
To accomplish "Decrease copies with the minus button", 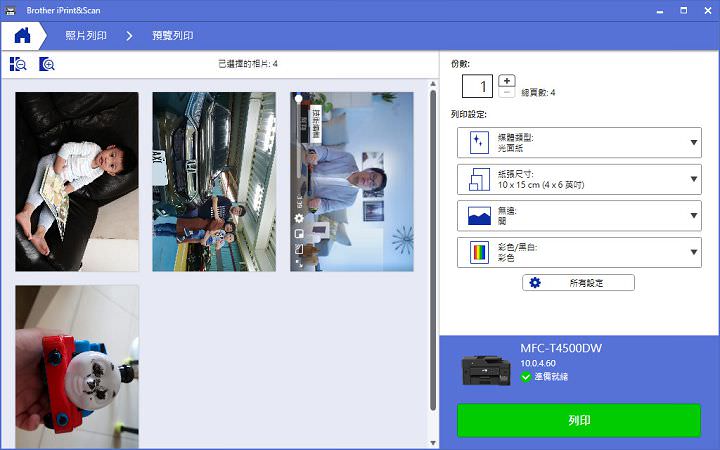I will (506, 92).
